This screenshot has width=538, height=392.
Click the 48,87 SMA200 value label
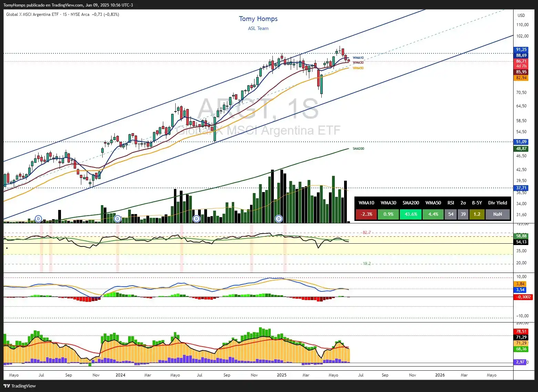tap(521, 149)
